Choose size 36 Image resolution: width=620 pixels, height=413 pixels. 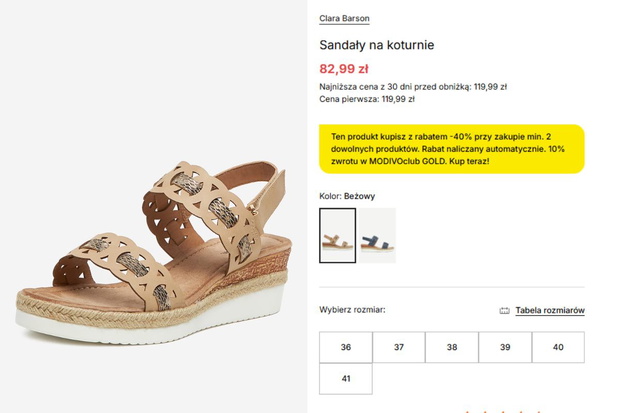346,347
